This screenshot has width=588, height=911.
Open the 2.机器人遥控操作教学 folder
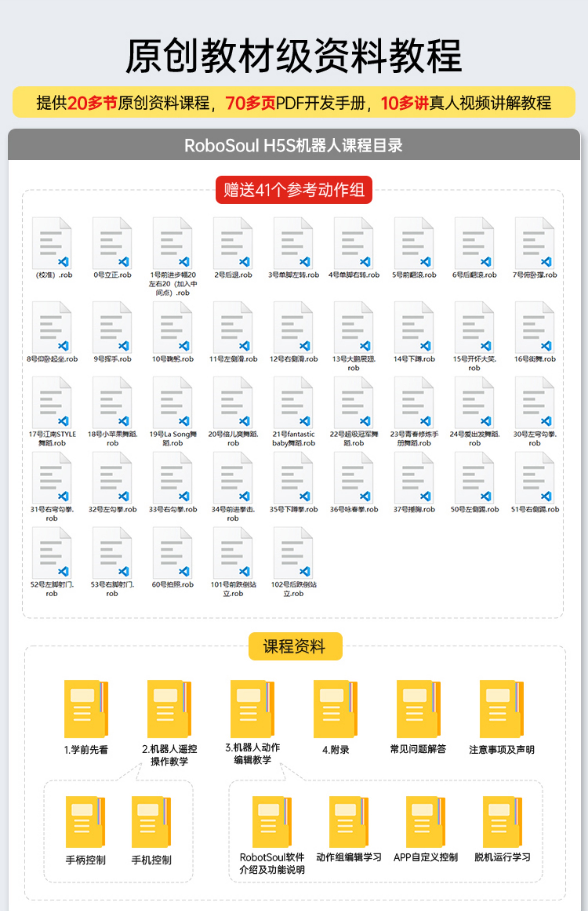(x=169, y=709)
